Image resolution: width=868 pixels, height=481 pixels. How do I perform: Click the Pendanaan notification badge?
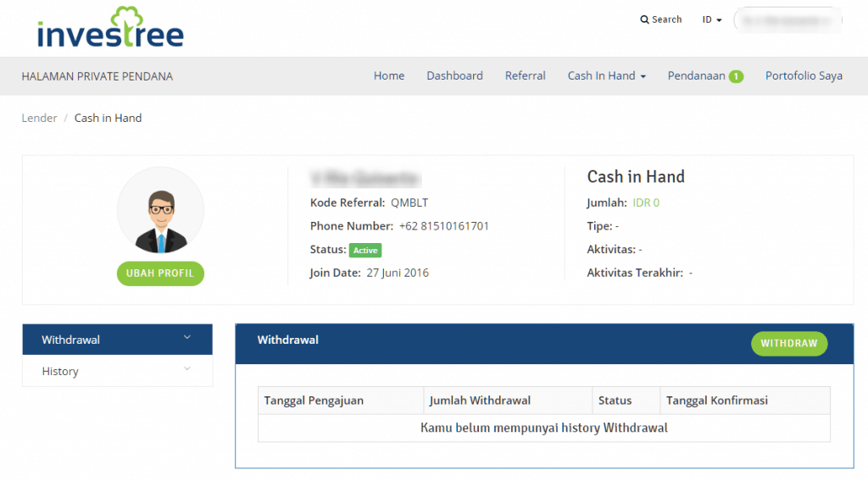736,77
